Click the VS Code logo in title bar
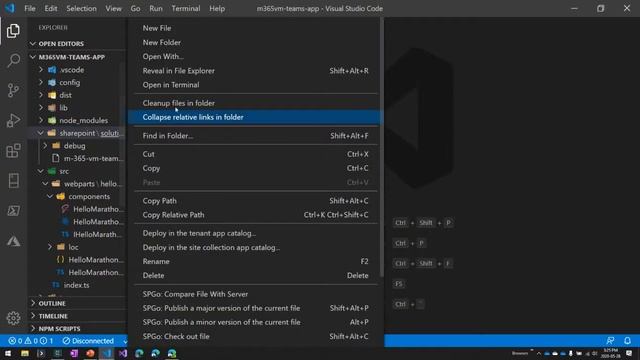Screen dimensions: 640x360 (x=10, y=8)
